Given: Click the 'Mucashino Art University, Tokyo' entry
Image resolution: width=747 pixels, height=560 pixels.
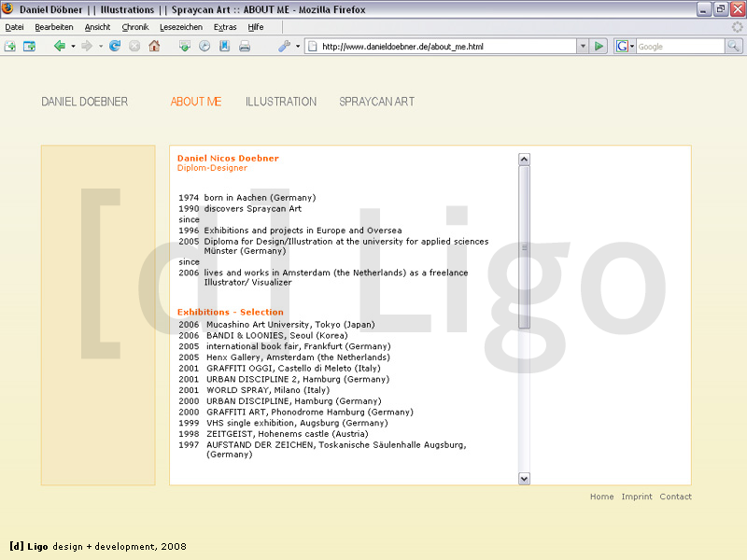Looking at the screenshot, I should coord(290,324).
